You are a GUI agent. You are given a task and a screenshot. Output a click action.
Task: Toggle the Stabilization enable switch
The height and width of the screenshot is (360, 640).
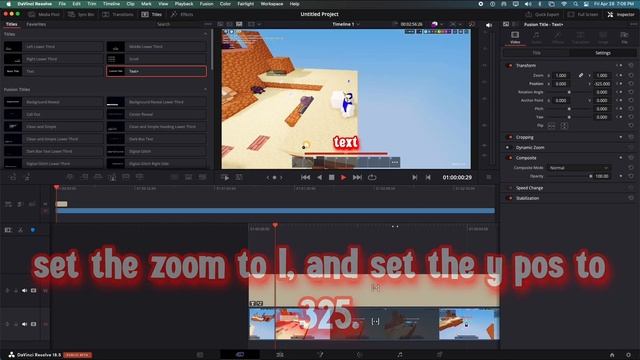tap(509, 198)
